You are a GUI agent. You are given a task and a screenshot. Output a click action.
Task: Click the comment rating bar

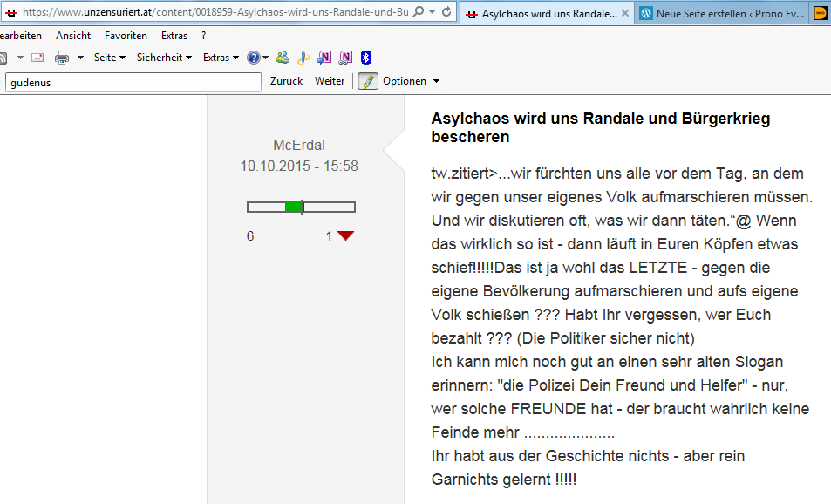(301, 207)
